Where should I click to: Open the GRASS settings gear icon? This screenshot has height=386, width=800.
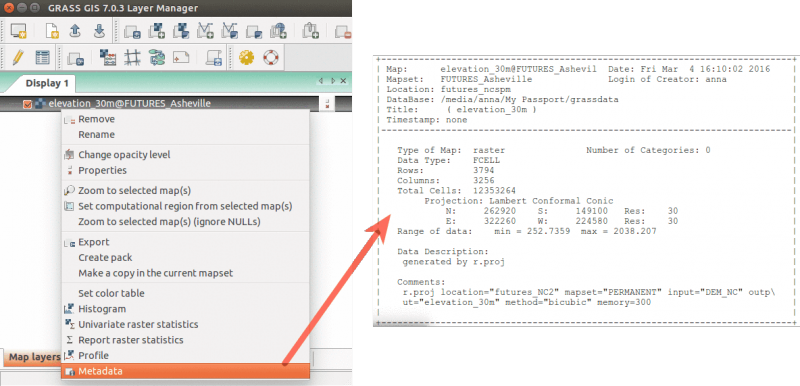coord(246,57)
